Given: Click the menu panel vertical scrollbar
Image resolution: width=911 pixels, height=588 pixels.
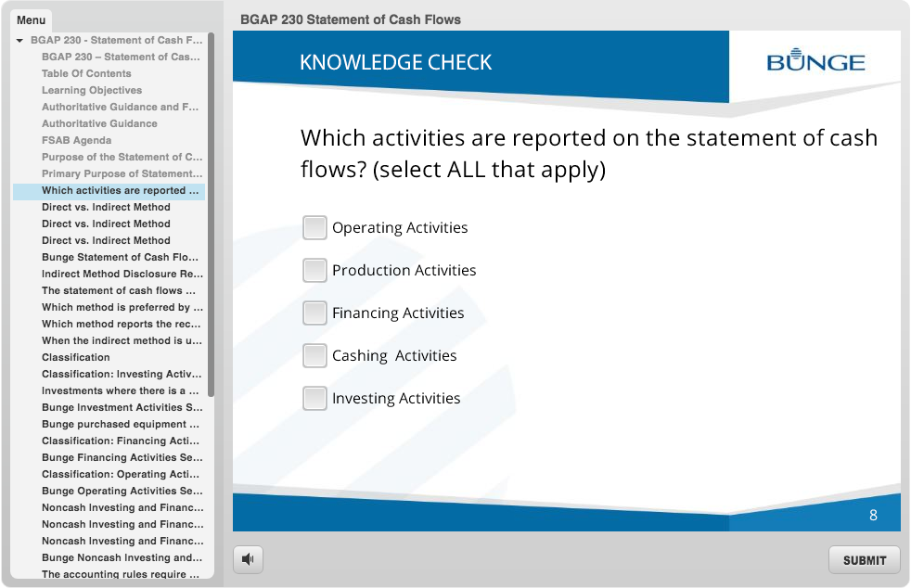Looking at the screenshot, I should point(211,213).
